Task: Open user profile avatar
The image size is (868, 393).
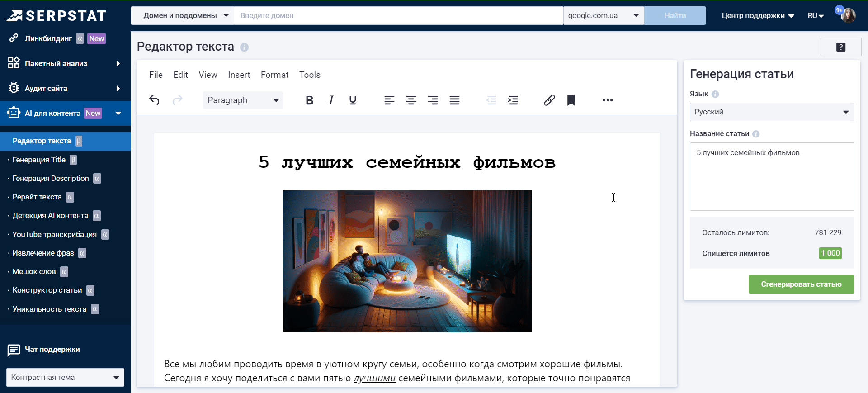Action: pyautogui.click(x=848, y=15)
